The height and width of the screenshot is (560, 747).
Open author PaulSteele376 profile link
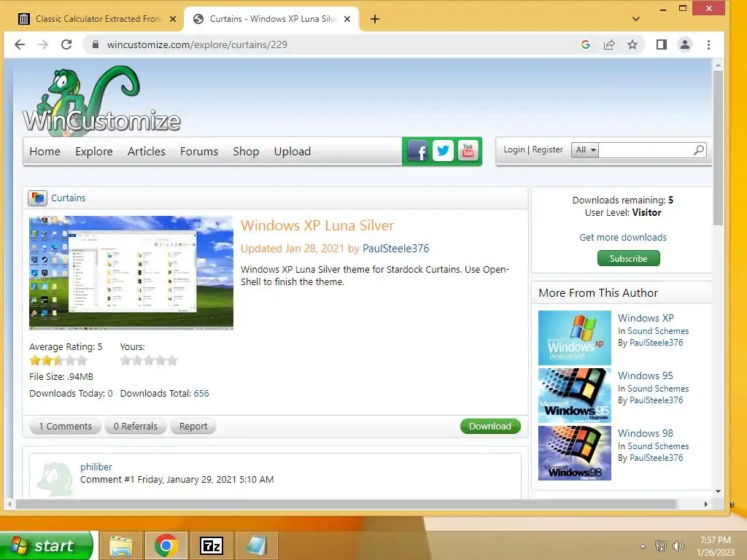pos(395,249)
